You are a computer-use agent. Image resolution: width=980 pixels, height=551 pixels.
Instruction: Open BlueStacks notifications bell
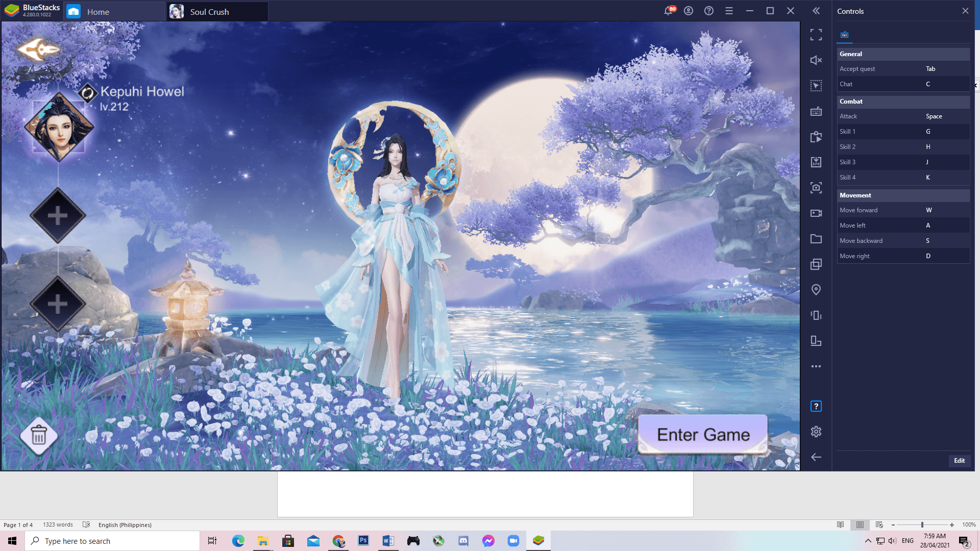coord(669,11)
